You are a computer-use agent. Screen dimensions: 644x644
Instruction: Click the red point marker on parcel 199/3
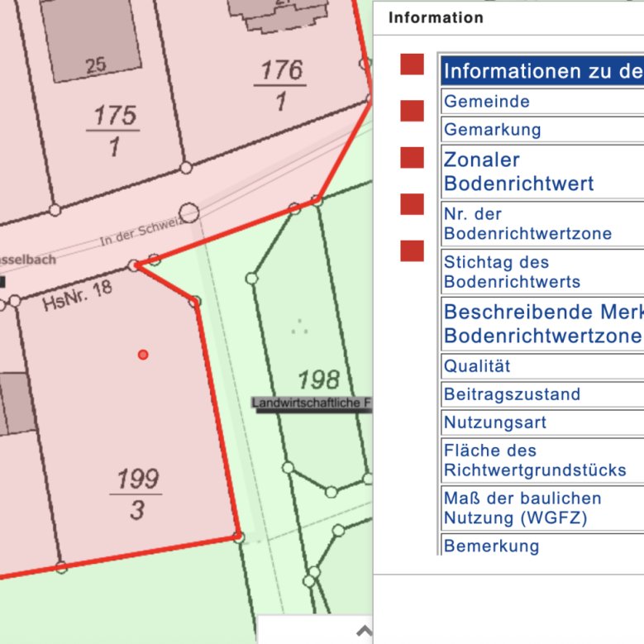[x=143, y=355]
